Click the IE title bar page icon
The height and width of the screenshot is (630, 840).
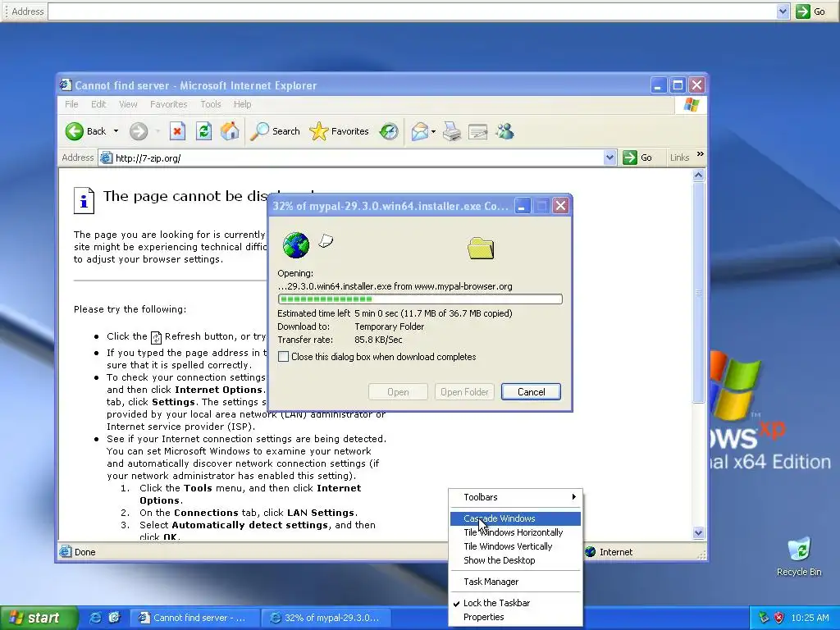(66, 85)
